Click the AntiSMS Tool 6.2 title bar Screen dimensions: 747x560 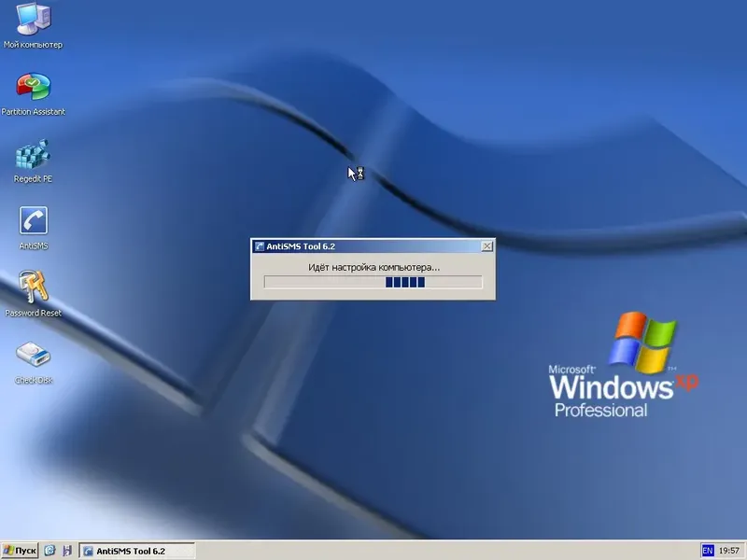coord(373,246)
